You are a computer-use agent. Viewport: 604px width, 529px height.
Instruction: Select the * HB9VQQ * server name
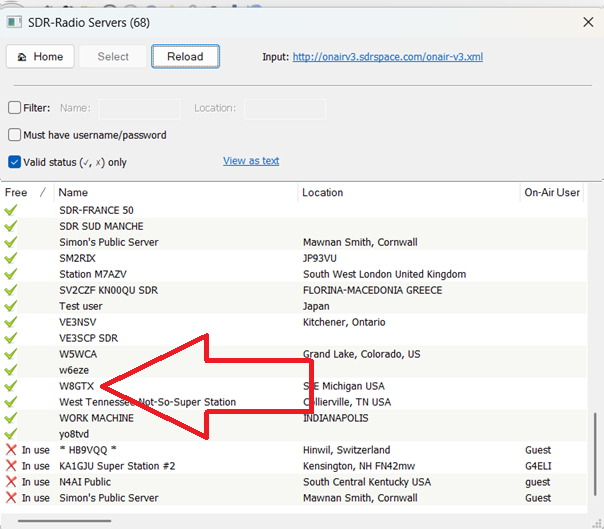(88, 450)
